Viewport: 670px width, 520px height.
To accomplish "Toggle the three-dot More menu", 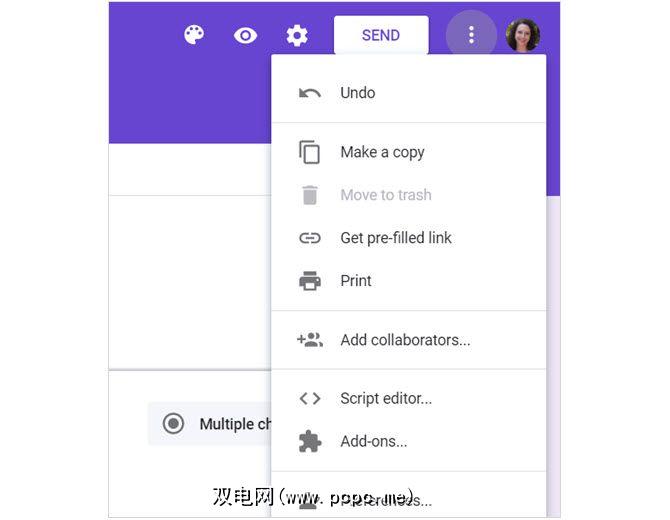I will tap(471, 35).
